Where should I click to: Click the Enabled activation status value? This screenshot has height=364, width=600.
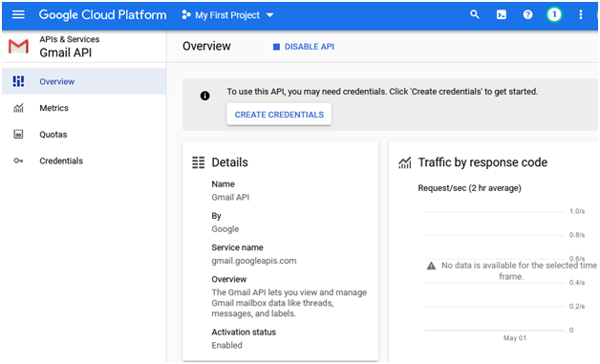coord(227,345)
